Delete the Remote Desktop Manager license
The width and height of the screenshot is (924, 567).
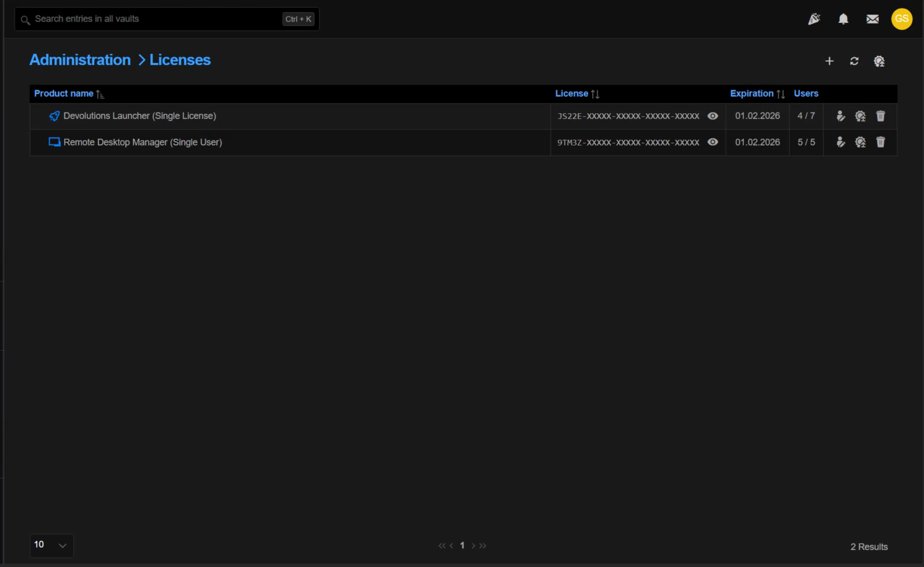click(881, 142)
